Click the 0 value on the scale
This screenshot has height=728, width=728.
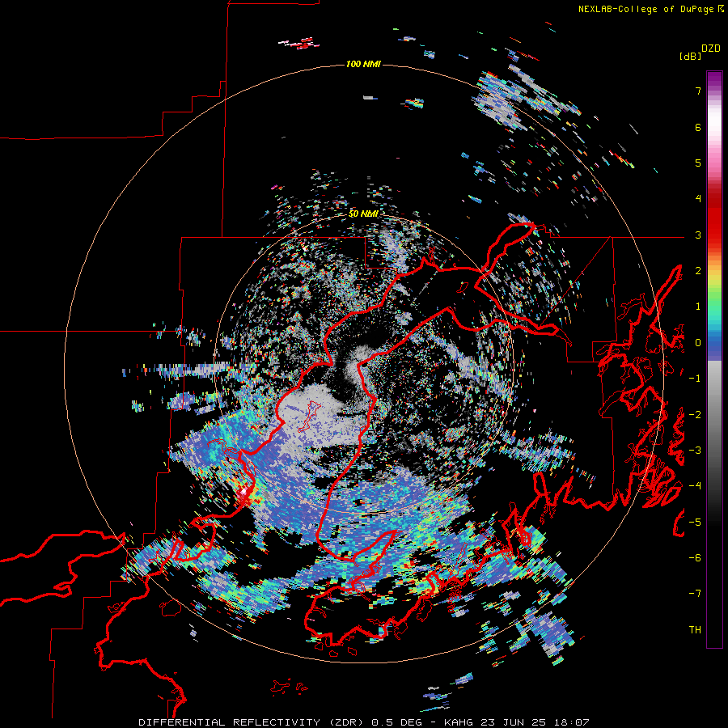pos(698,343)
